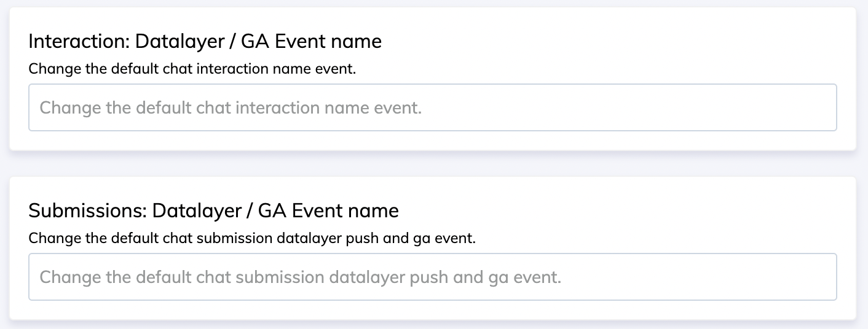
Task: Click 'GA Event name' text in the Interaction heading
Action: [x=311, y=41]
